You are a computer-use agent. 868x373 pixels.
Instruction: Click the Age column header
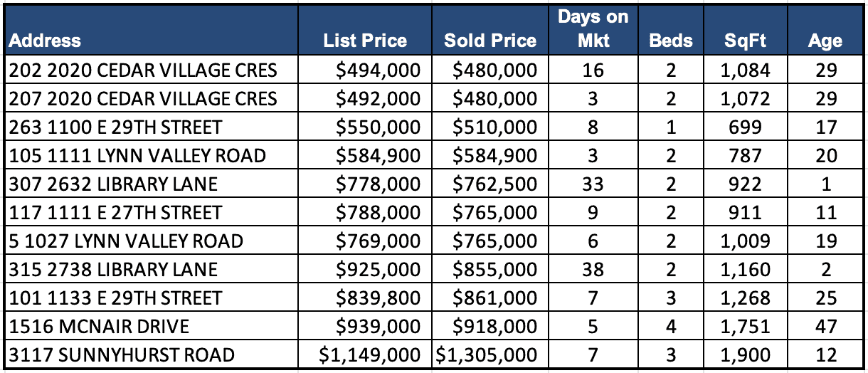[825, 41]
